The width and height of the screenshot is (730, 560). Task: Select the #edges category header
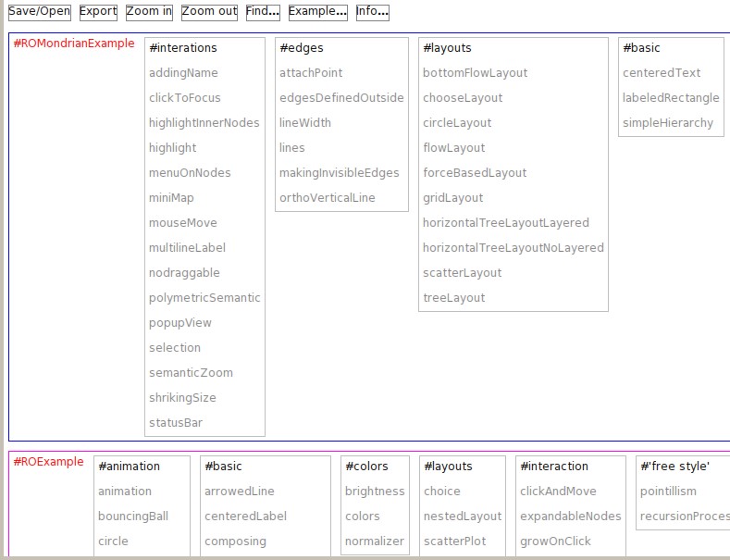coord(302,48)
